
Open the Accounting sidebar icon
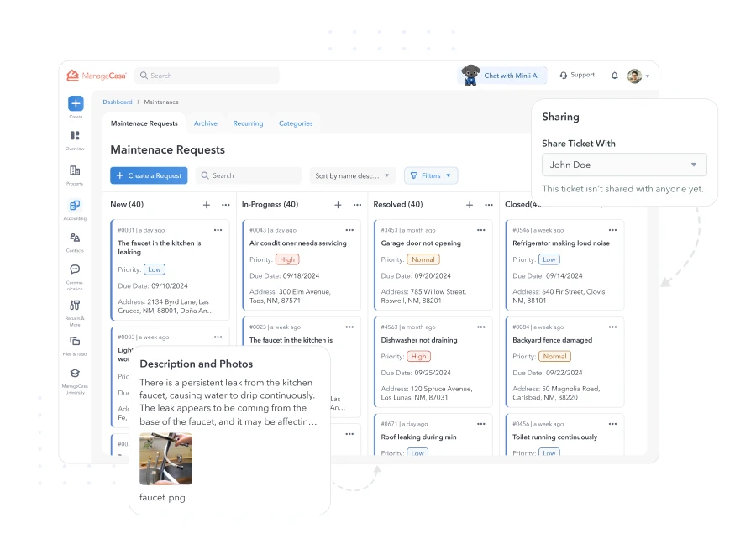[x=75, y=206]
